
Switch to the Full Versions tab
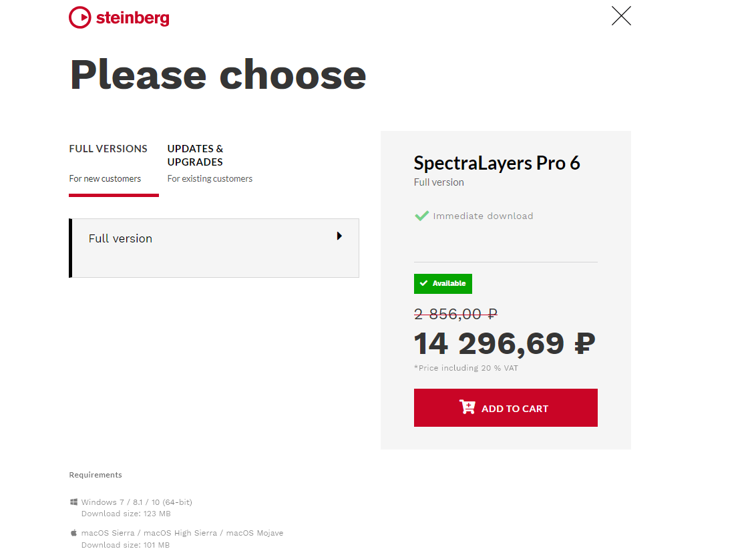[x=108, y=149]
